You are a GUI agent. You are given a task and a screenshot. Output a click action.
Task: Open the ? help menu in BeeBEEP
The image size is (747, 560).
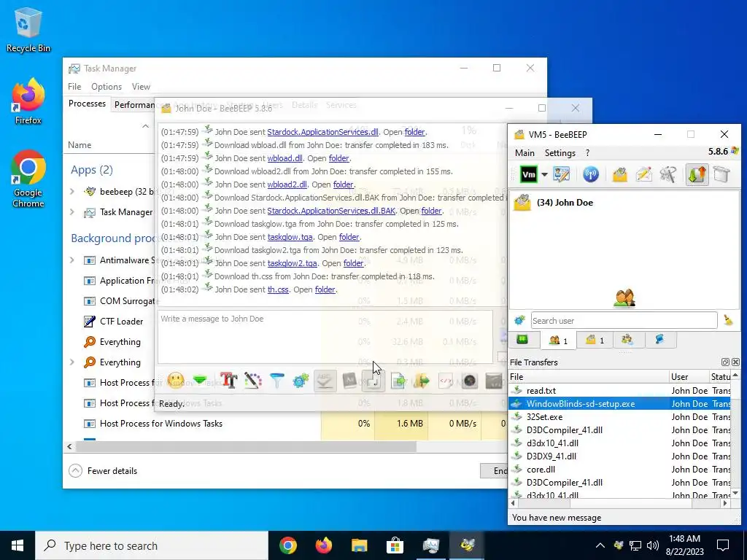click(587, 153)
